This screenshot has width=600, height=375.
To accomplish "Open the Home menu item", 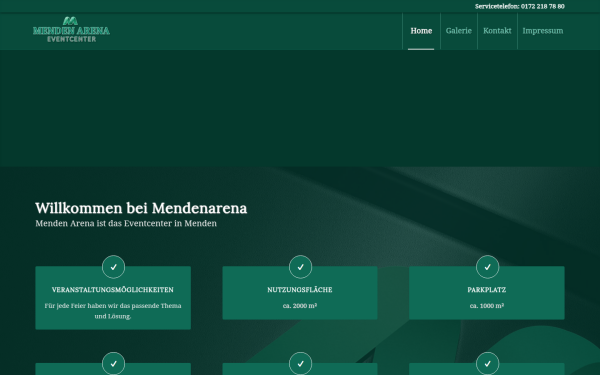I will tap(421, 31).
